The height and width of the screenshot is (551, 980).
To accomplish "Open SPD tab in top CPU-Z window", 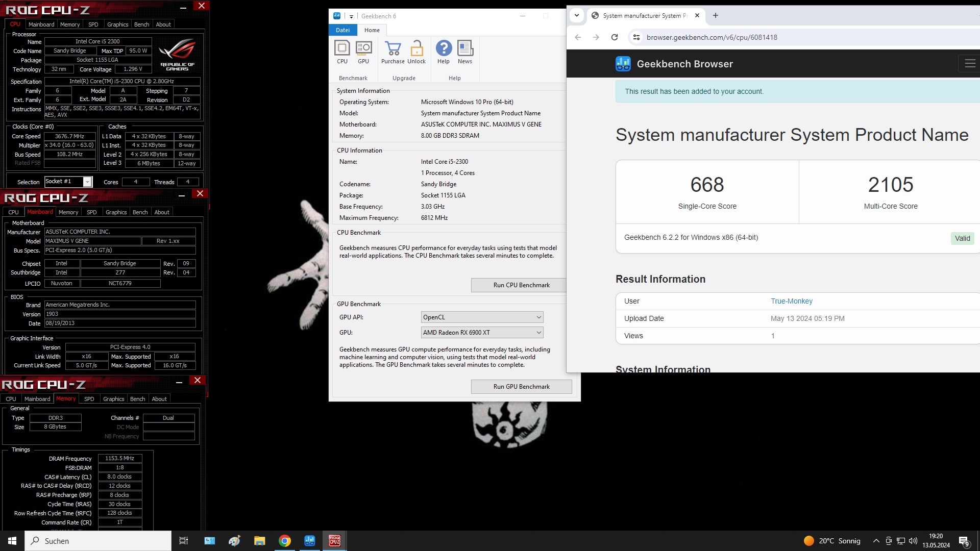I will [93, 24].
